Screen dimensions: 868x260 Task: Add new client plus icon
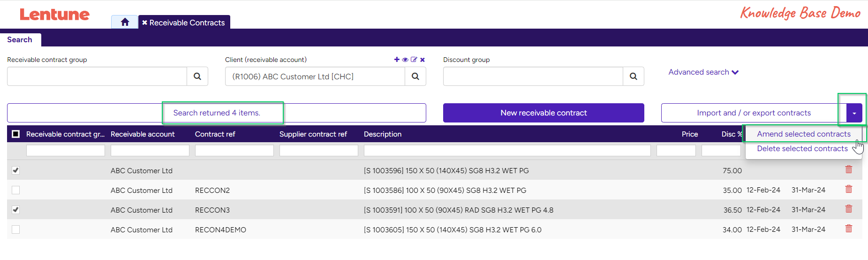397,60
